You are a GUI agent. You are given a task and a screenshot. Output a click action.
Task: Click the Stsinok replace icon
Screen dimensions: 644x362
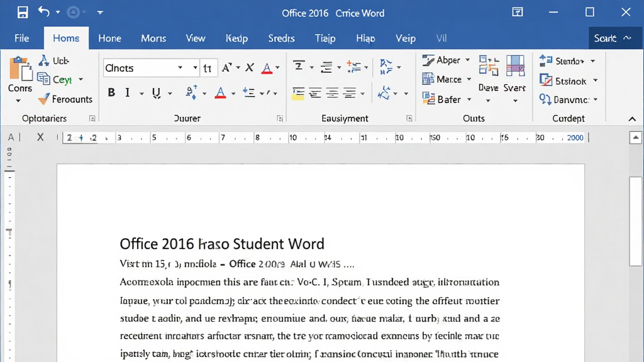[546, 80]
